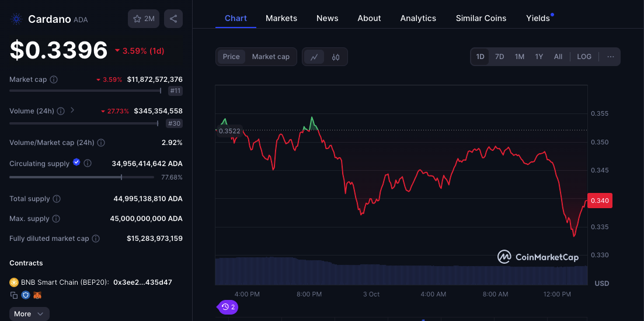
Task: Open the Yields tab
Action: coord(538,18)
